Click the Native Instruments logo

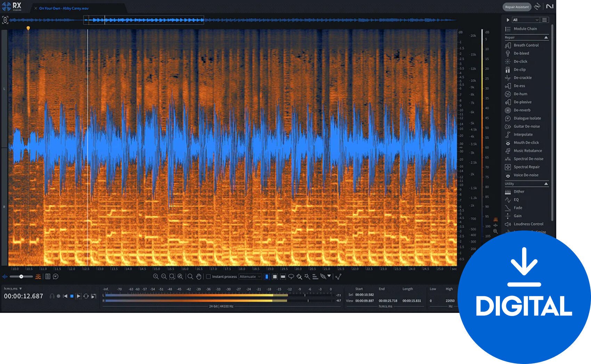click(550, 7)
